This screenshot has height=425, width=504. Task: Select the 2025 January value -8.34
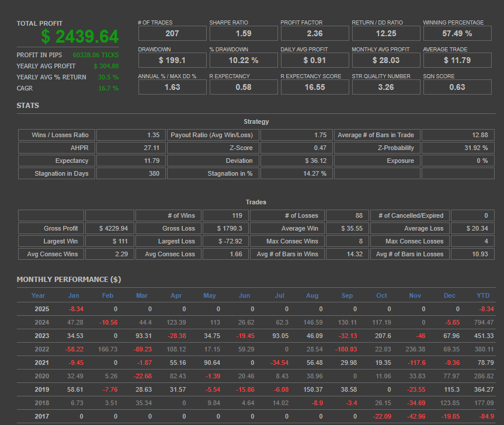pos(76,309)
